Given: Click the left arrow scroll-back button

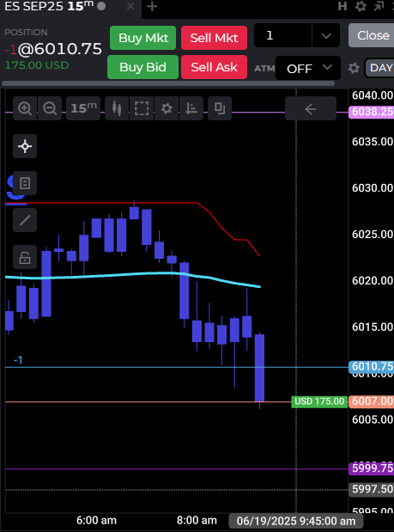Looking at the screenshot, I should point(311,108).
